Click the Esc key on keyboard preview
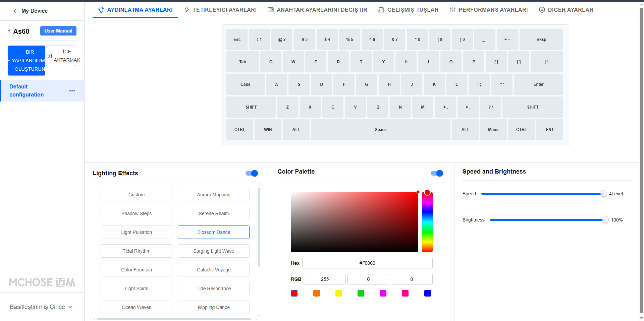 (237, 40)
